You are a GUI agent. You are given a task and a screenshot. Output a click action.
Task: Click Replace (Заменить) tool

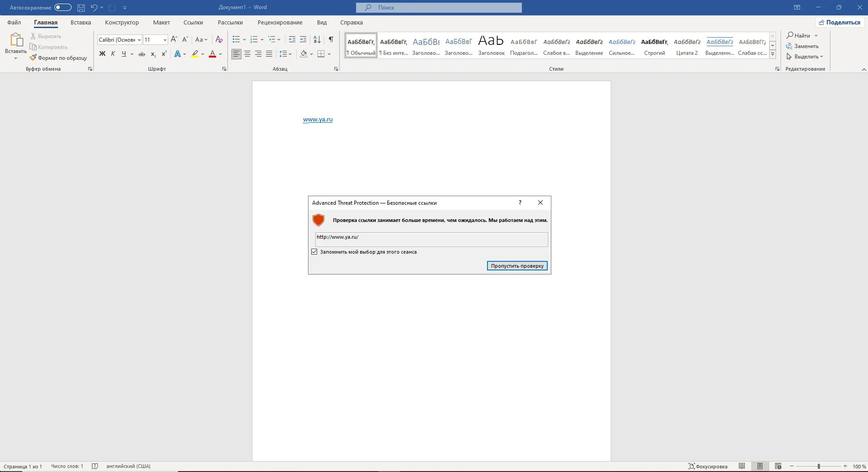click(x=802, y=46)
